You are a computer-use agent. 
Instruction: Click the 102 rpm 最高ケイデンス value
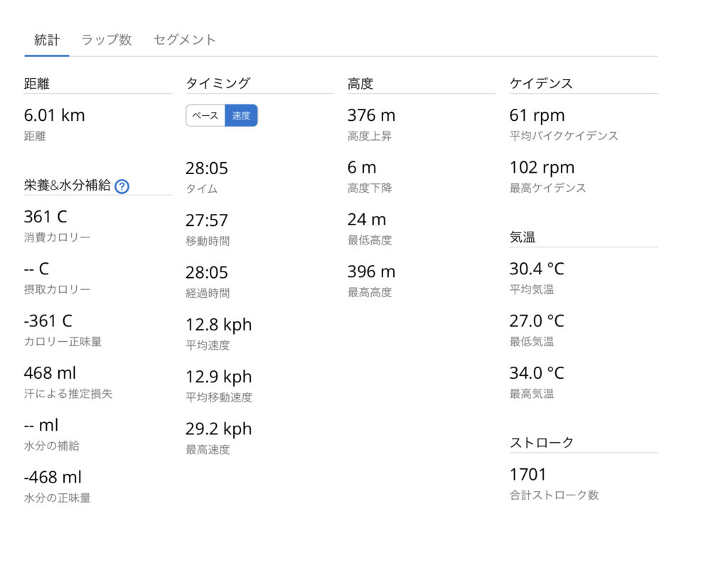point(542,168)
